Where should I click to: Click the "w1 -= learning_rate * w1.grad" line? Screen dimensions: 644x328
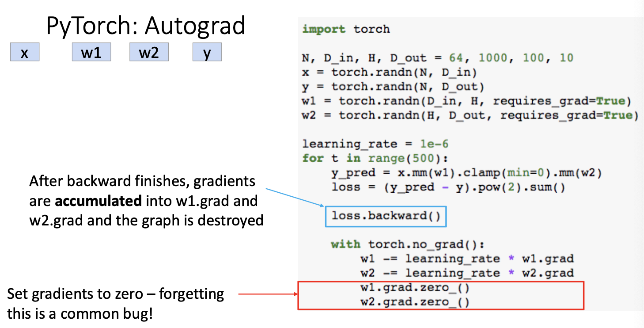(467, 259)
